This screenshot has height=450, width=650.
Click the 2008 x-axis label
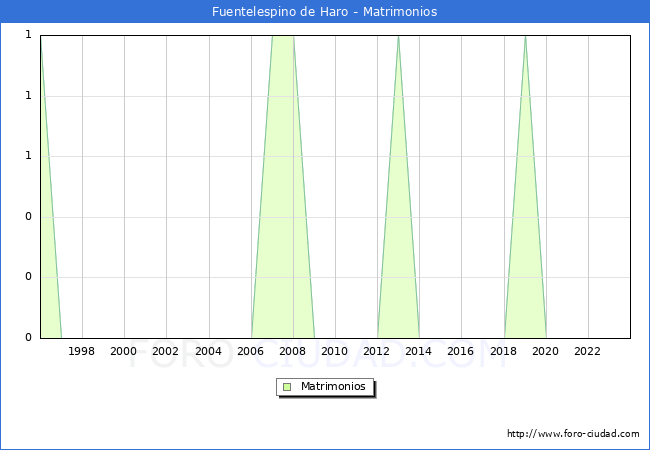point(292,351)
